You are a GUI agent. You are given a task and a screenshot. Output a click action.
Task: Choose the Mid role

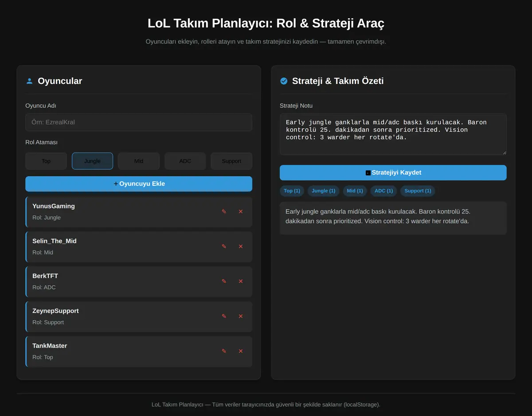139,161
